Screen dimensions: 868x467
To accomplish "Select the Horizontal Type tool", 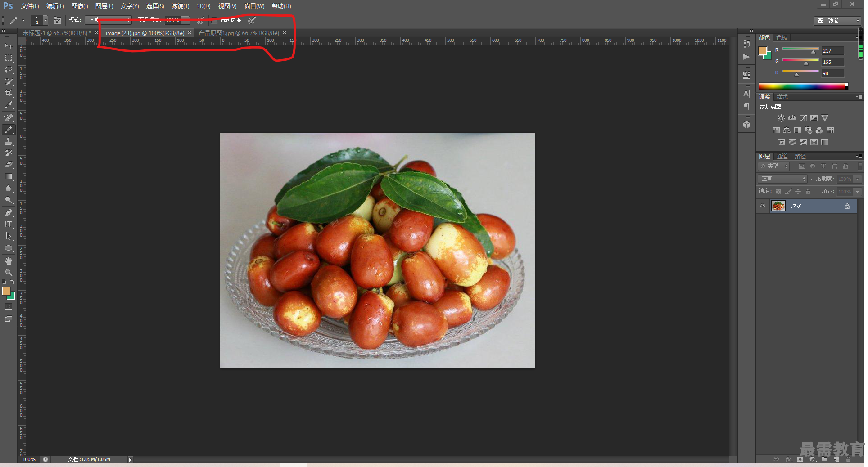I will click(9, 225).
